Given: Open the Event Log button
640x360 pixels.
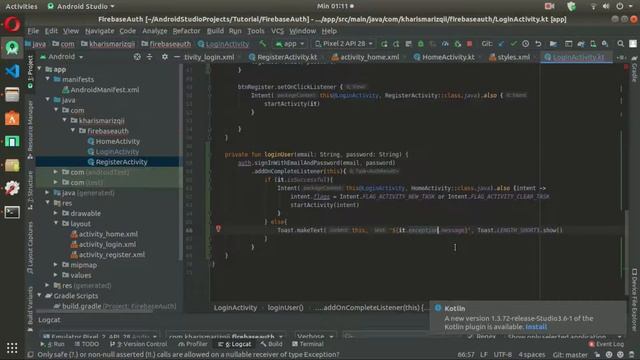Looking at the screenshot, I should (606, 344).
